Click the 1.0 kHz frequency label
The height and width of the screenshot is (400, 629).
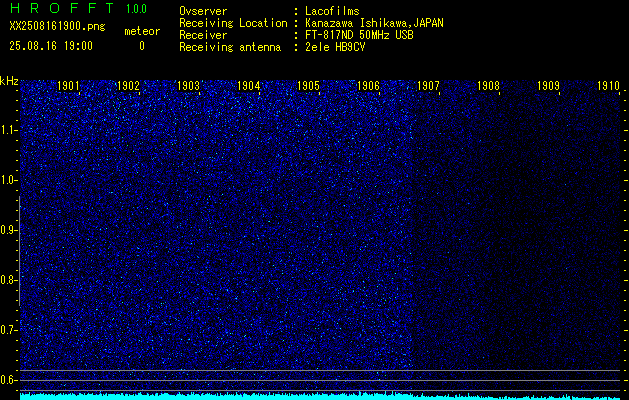pyautogui.click(x=9, y=180)
